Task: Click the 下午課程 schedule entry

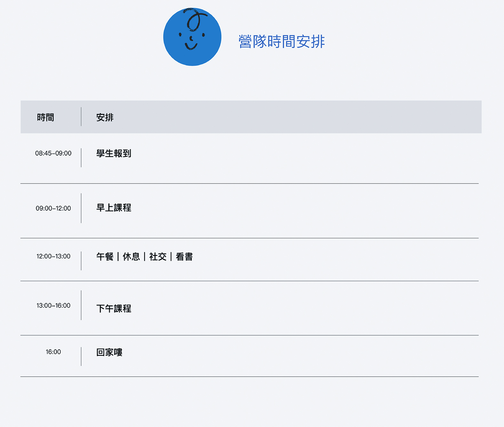Action: click(114, 309)
